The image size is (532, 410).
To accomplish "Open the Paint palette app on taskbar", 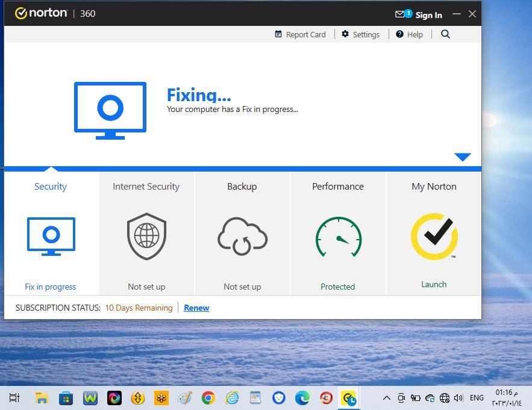I will pyautogui.click(x=184, y=398).
